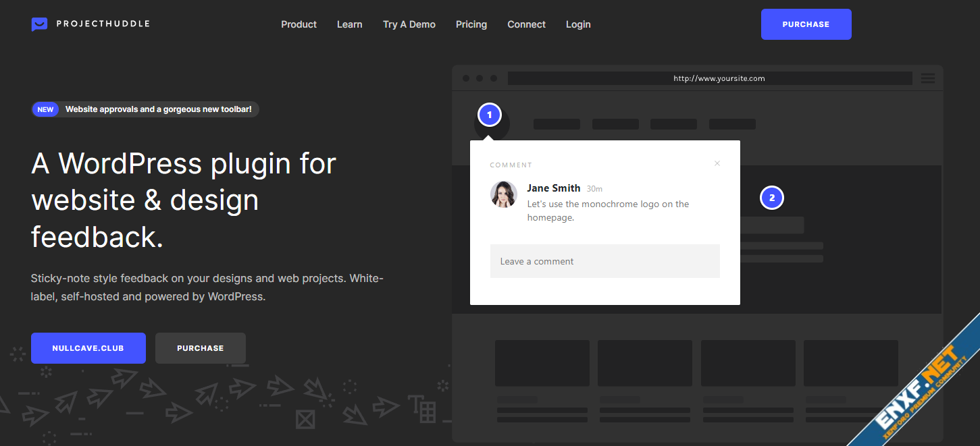980x446 pixels.
Task: Click the sticky-note style feedback description
Action: [x=207, y=287]
